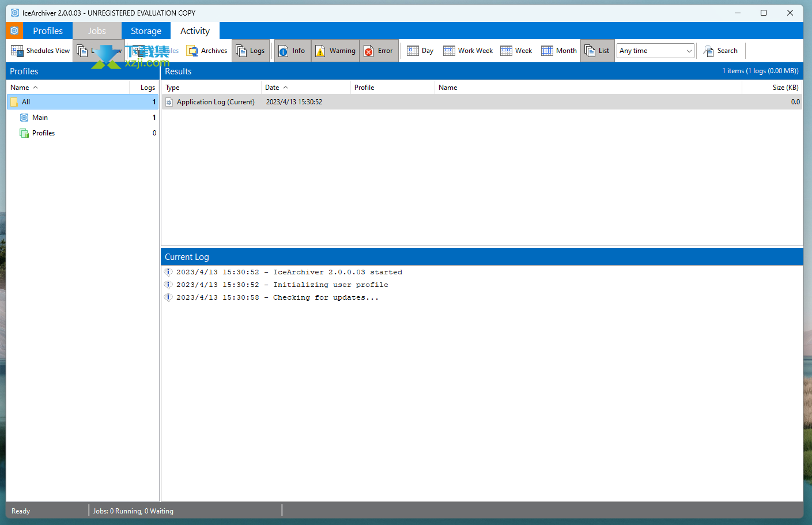Screen dimensions: 812x525
Task: Switch to Day calendar view
Action: 420,51
